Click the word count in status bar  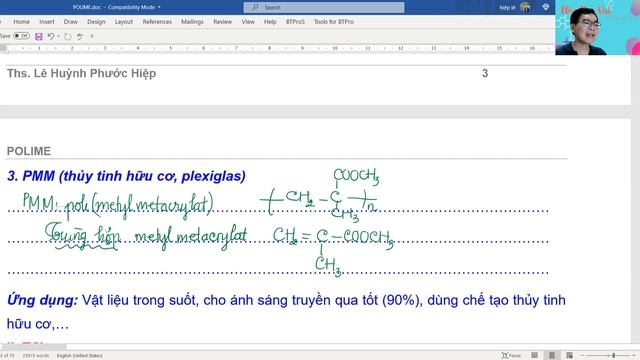[x=35, y=356]
